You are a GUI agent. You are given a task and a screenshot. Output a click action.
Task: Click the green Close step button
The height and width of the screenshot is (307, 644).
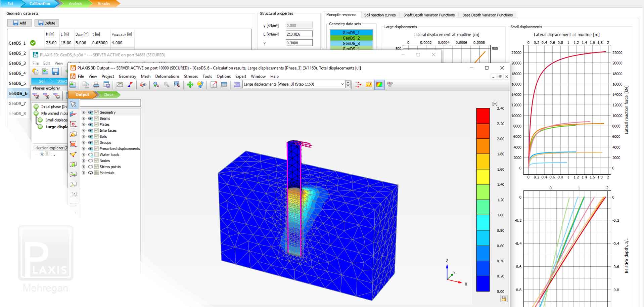click(108, 95)
